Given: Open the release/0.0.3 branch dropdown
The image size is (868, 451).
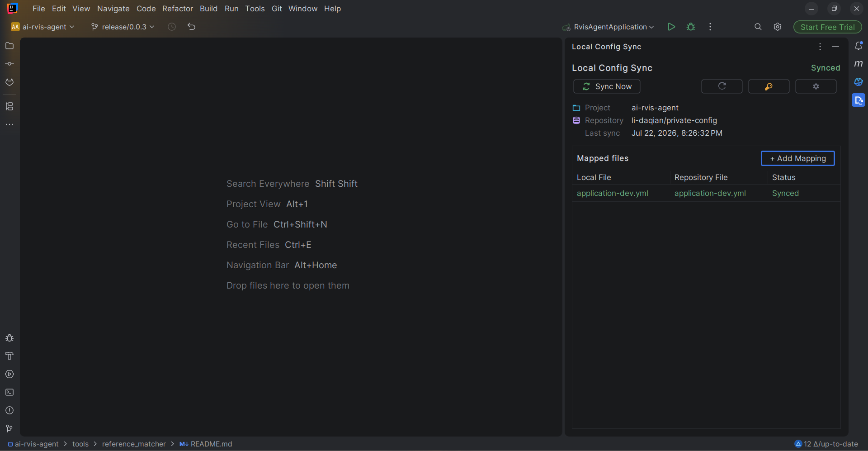Looking at the screenshot, I should point(123,27).
